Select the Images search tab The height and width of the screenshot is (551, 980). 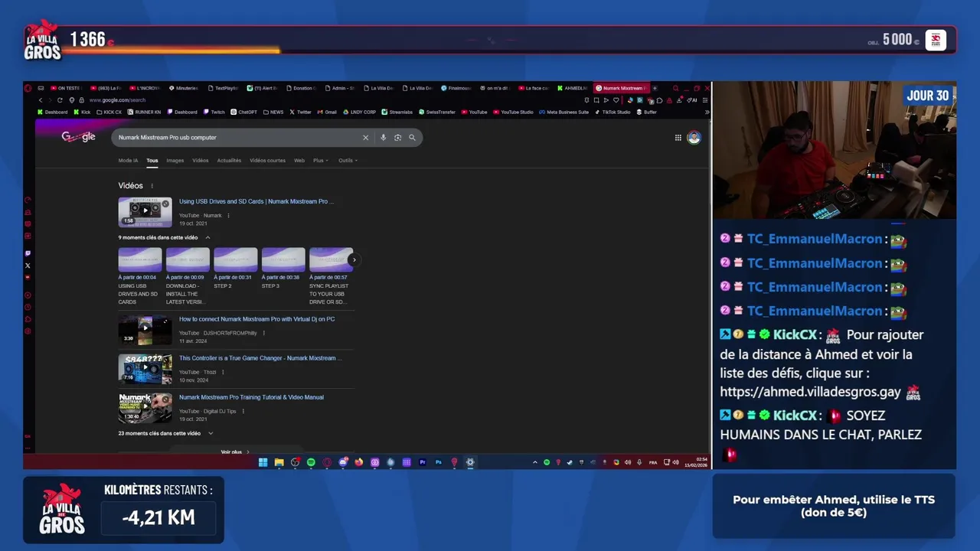click(175, 161)
